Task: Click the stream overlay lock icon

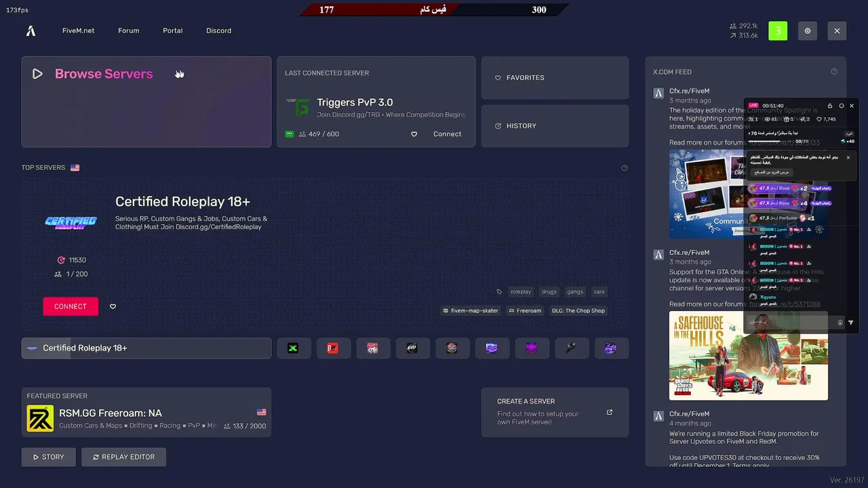Action: [x=830, y=106]
